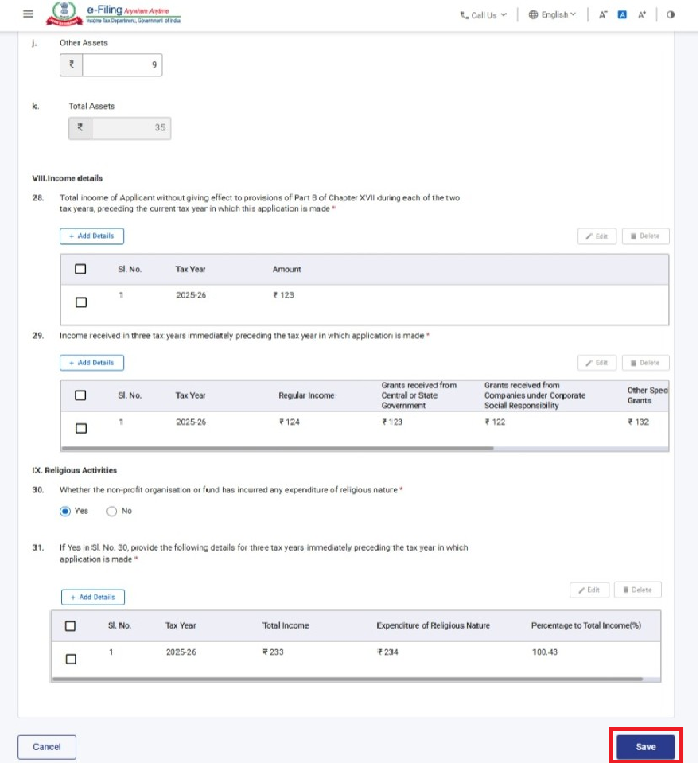Cancel the form
Screen dimensions: 700x763
[x=47, y=747]
